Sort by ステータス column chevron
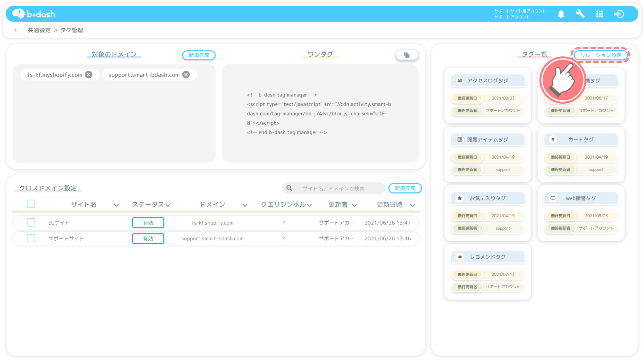The height and width of the screenshot is (362, 644). [168, 205]
